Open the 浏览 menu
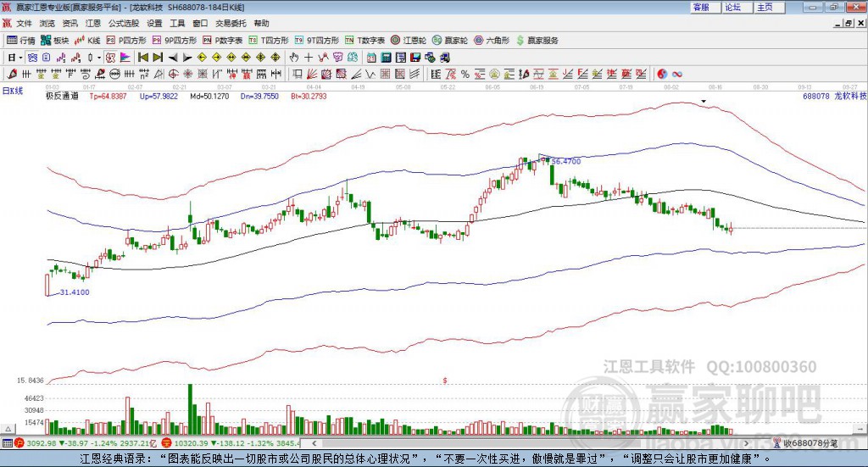 [47, 23]
